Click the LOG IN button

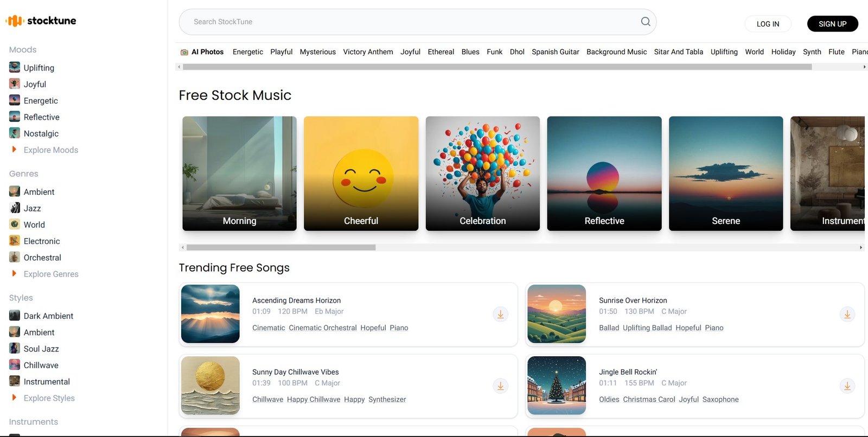[768, 24]
